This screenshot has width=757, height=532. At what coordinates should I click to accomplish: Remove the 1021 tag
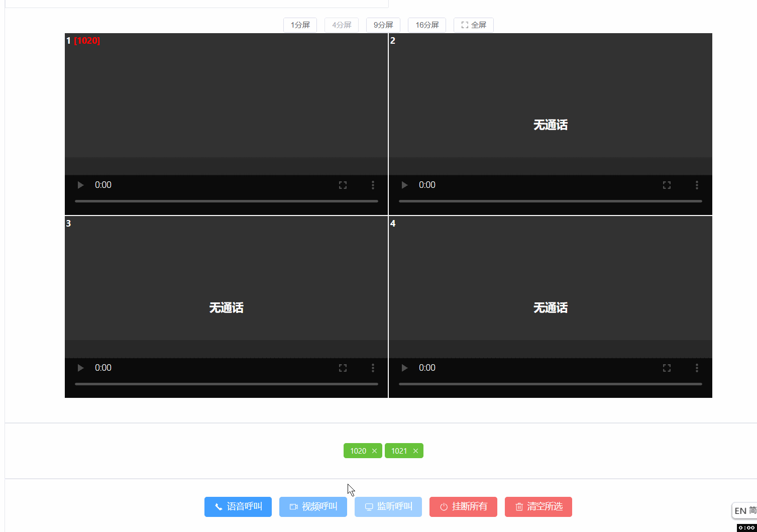pyautogui.click(x=415, y=451)
